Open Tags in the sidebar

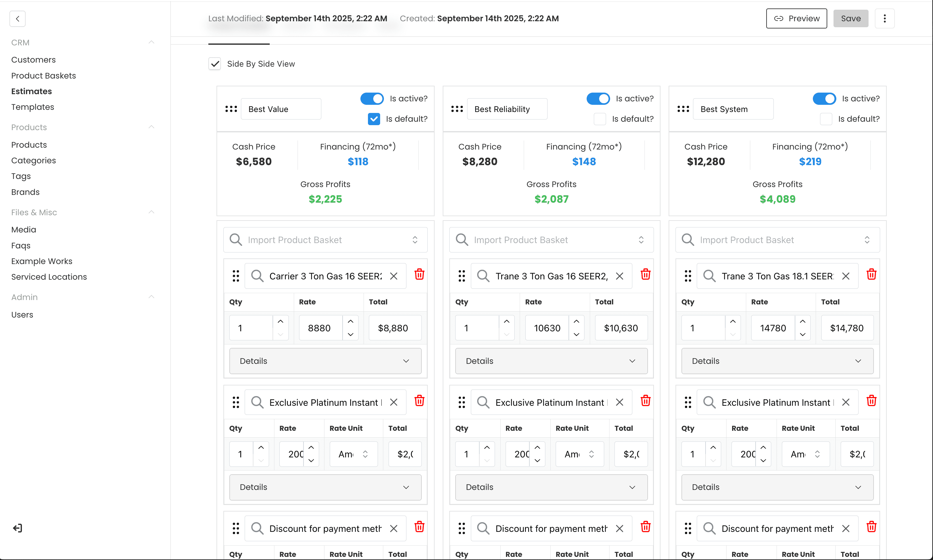click(21, 176)
